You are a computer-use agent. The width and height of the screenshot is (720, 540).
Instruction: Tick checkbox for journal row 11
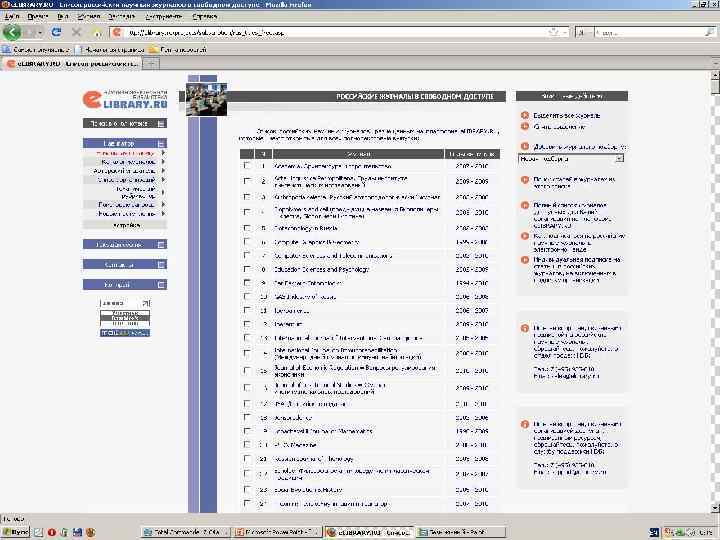click(247, 310)
